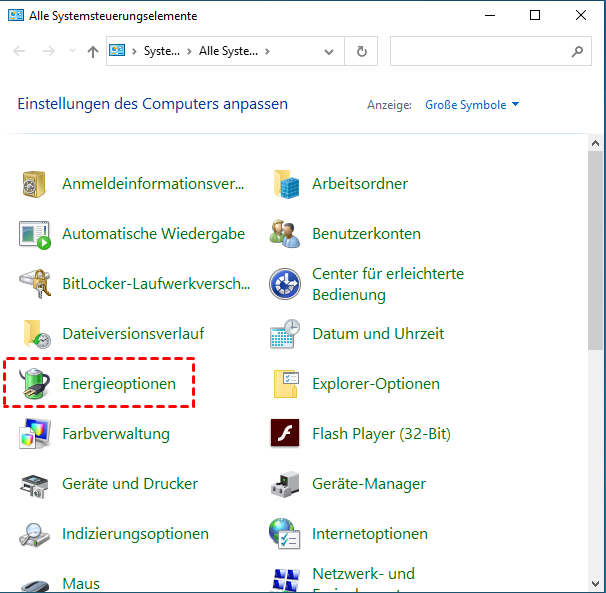Open Center für erleichterte Bedienung icon

[285, 284]
